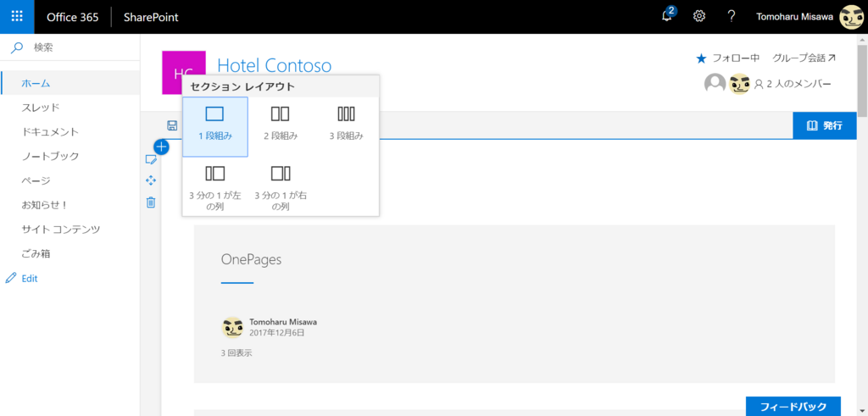Click the author avatar in OnePages card
868x416 pixels.
tap(232, 328)
